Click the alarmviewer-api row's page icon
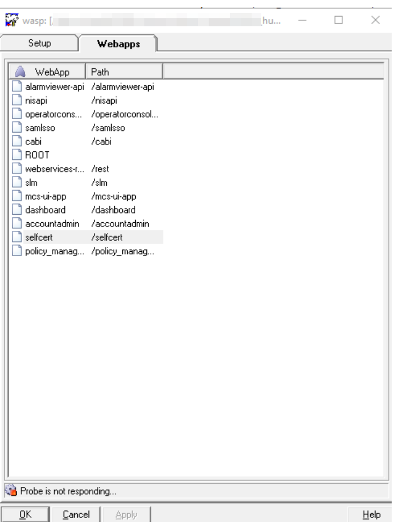The width and height of the screenshot is (404, 532). tap(17, 86)
